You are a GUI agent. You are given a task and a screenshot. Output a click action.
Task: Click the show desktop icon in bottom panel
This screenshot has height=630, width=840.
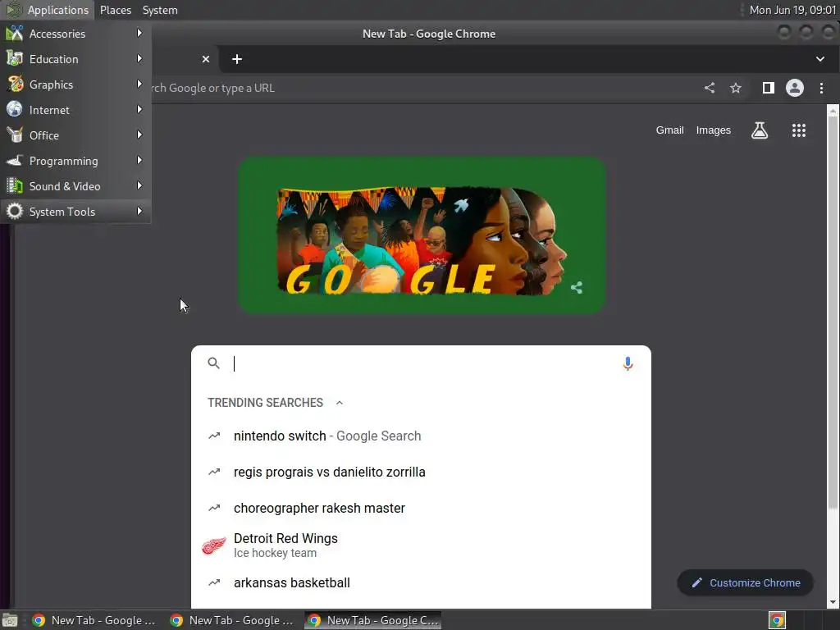pyautogui.click(x=10, y=620)
